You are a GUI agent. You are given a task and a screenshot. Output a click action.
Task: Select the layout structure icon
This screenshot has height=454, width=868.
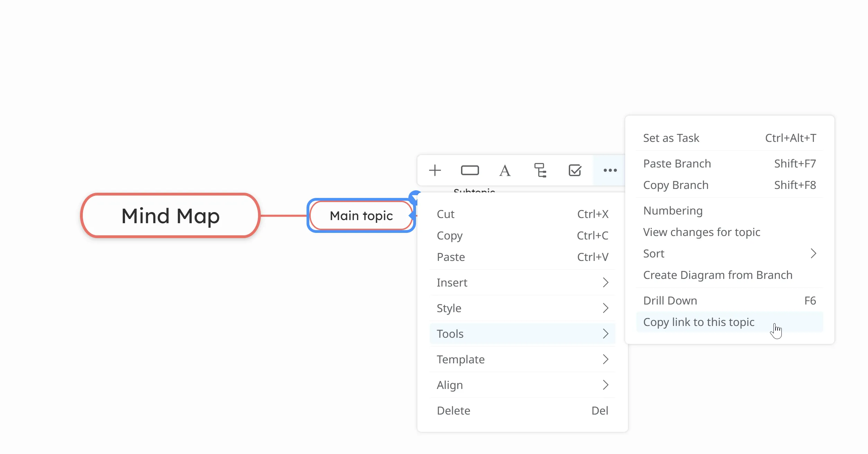click(x=540, y=170)
